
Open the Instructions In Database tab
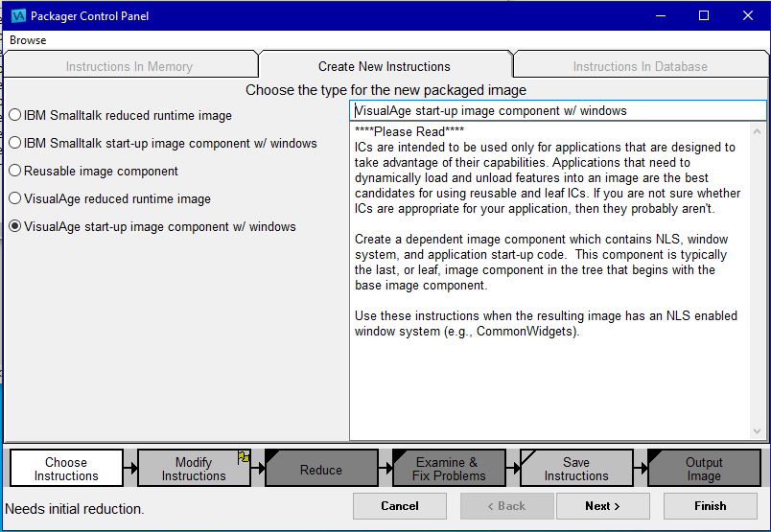(x=640, y=66)
